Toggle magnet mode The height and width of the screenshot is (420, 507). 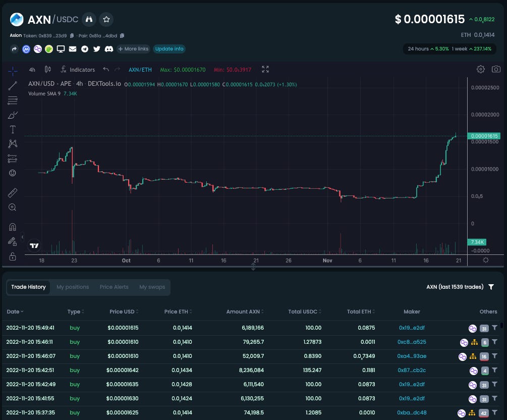click(13, 227)
